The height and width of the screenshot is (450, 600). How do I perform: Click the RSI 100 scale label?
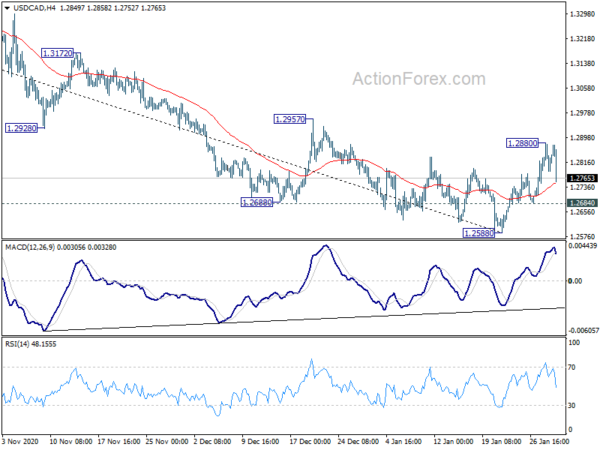click(x=574, y=343)
